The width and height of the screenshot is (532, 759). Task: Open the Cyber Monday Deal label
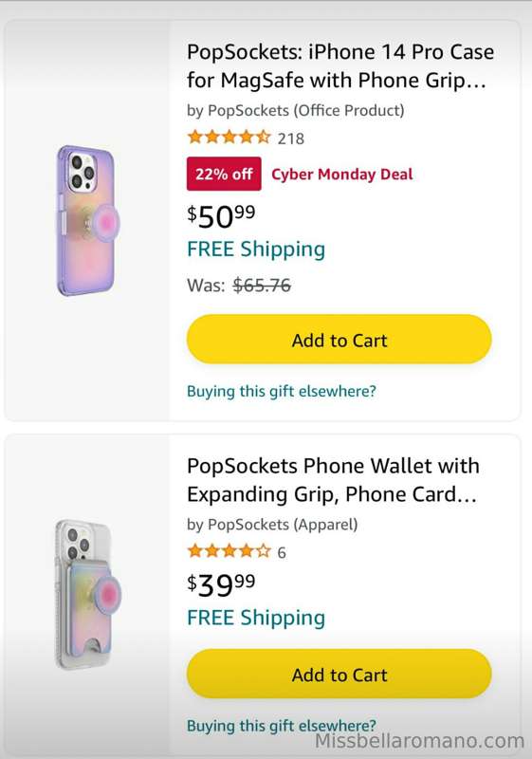(x=342, y=175)
